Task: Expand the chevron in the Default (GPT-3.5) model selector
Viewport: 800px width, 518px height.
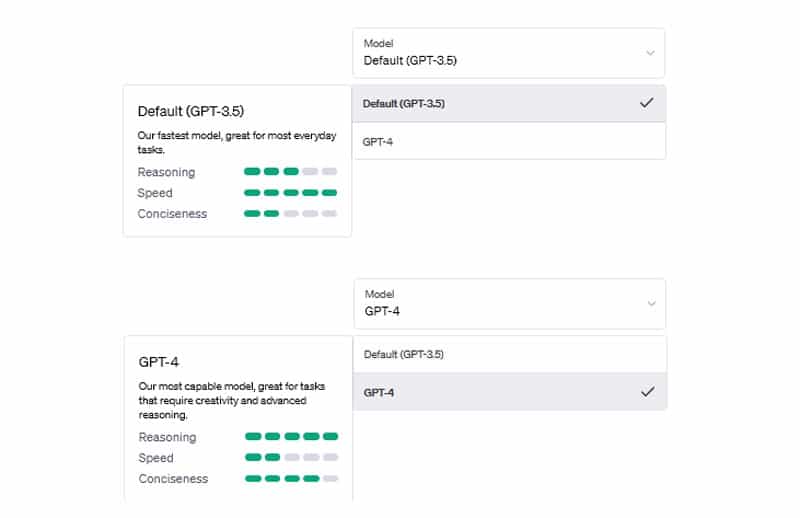Action: point(650,53)
